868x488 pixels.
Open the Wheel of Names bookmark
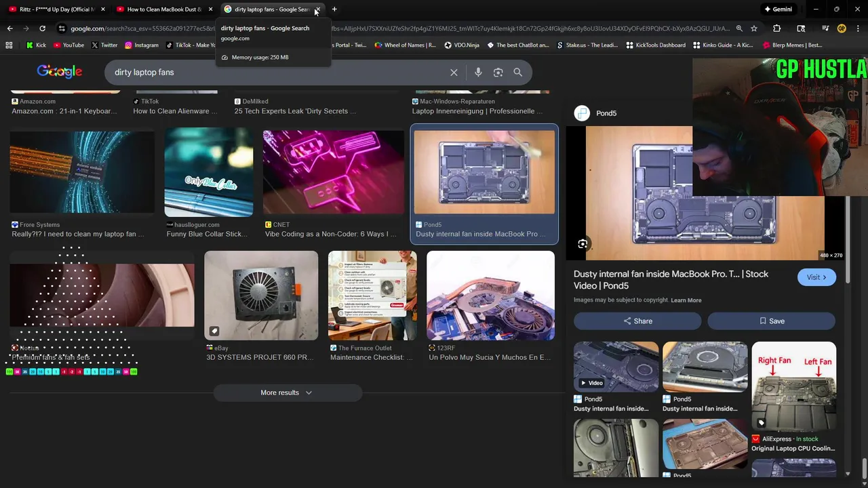coord(404,45)
